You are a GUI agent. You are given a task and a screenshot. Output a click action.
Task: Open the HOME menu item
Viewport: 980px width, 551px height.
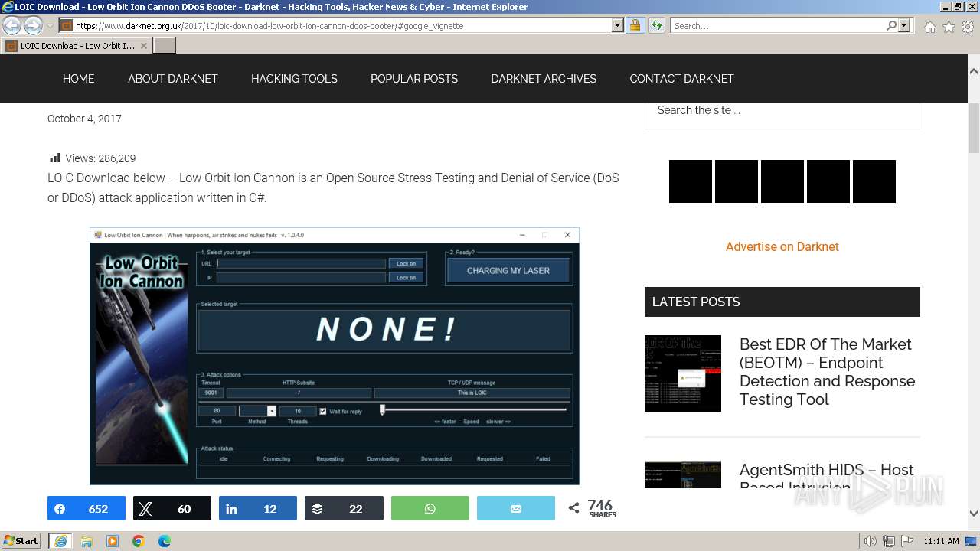click(x=78, y=79)
